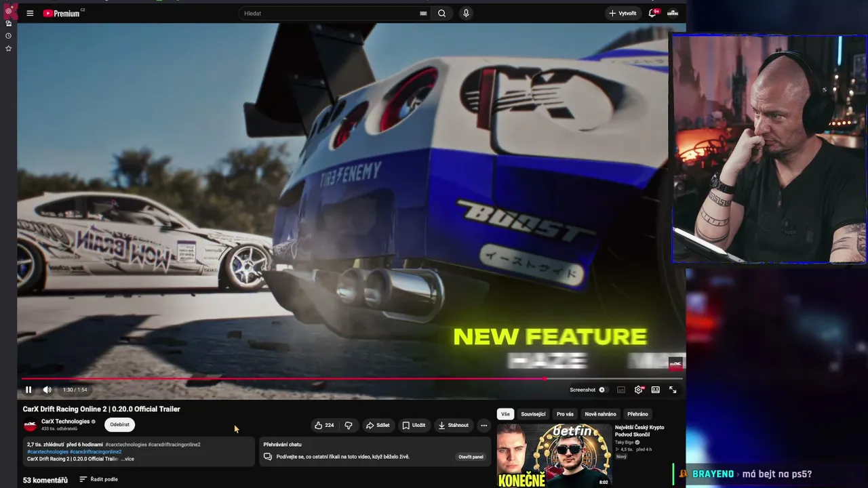Expand the description with ...více
The image size is (868, 488).
tap(127, 459)
